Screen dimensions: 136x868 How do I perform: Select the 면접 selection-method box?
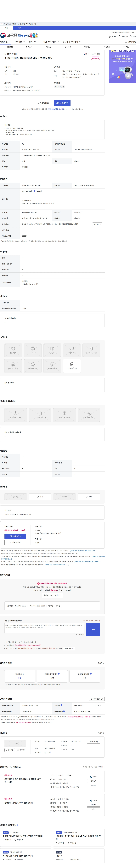coord(40,497)
